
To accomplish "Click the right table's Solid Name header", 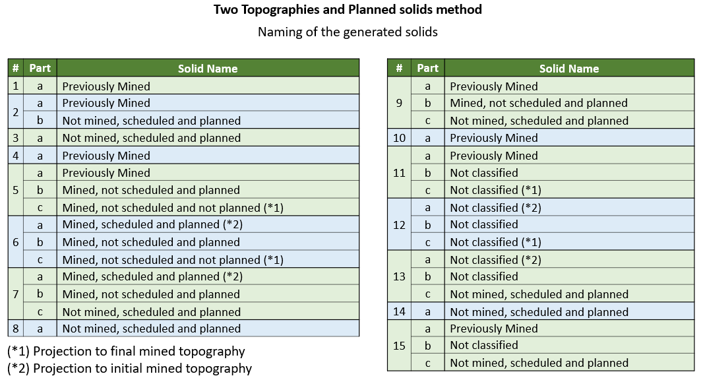I will (x=569, y=68).
